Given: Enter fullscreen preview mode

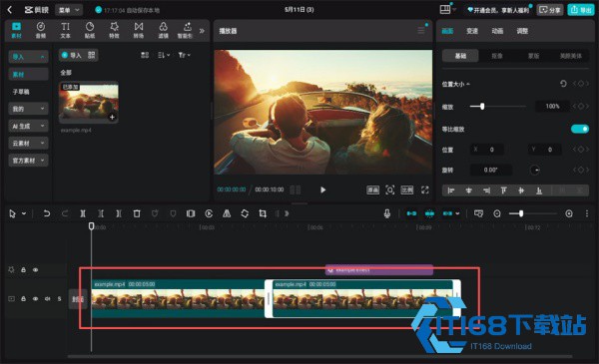Looking at the screenshot, I should pos(425,189).
